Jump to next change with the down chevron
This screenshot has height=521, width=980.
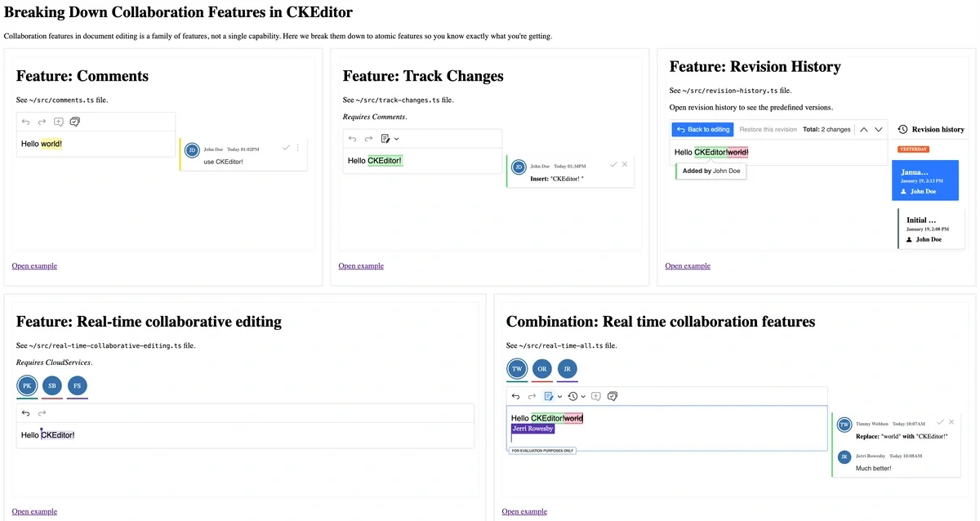[x=879, y=129]
